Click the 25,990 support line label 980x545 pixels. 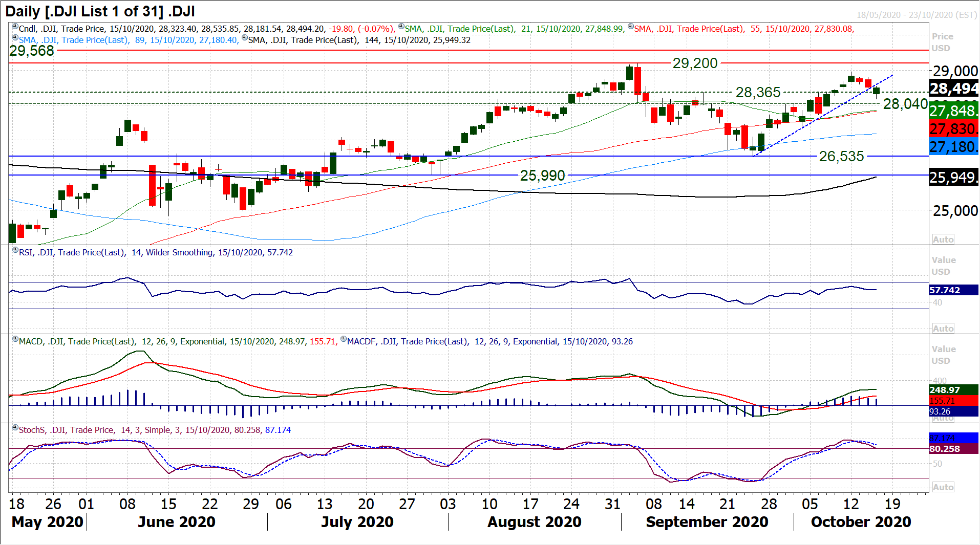pos(542,176)
